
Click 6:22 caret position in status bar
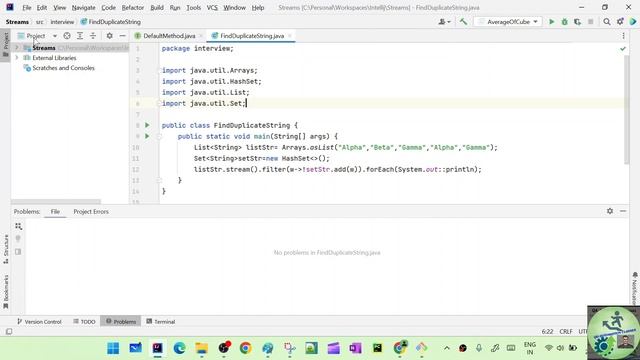[x=547, y=331]
